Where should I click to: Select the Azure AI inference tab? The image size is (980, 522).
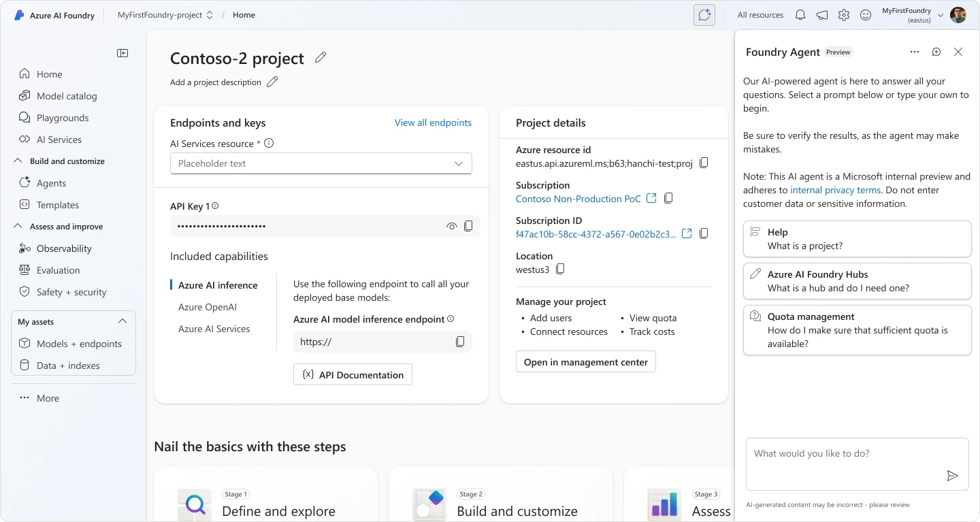click(x=218, y=285)
